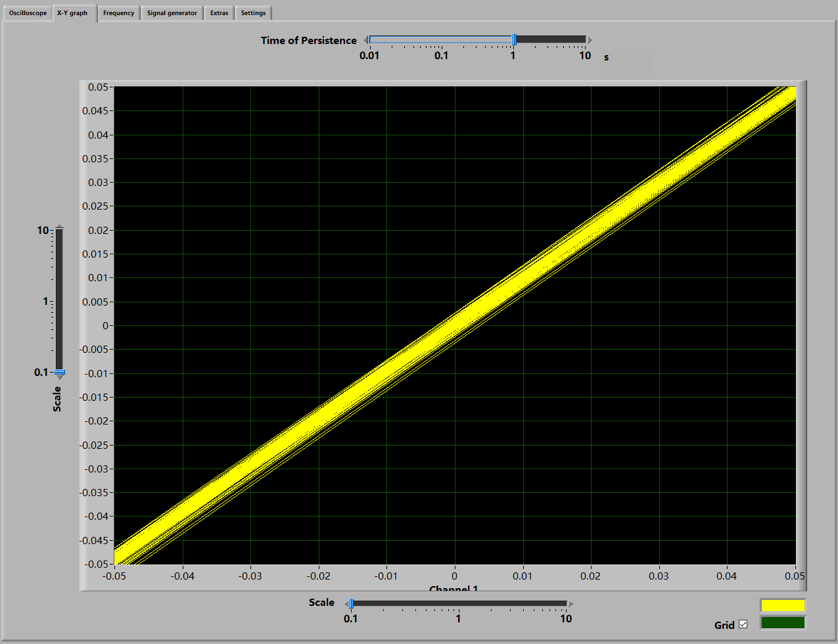Click the left decrement arrow of Time of Persistence

click(366, 40)
